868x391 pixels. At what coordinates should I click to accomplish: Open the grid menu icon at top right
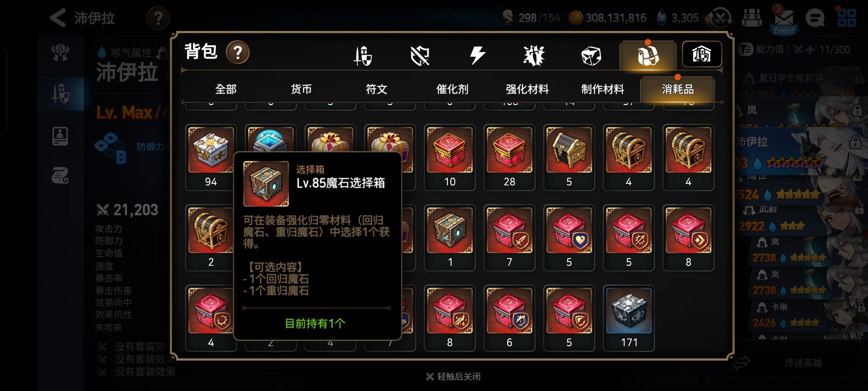click(847, 18)
